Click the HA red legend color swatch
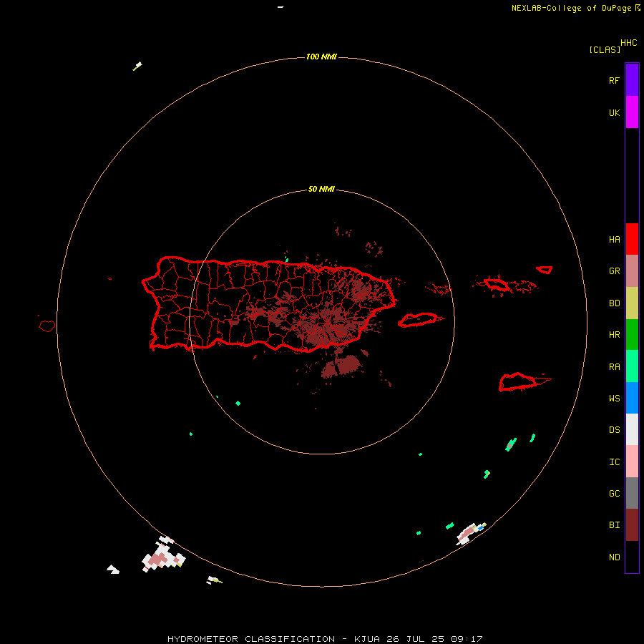This screenshot has width=644, height=644. pyautogui.click(x=632, y=239)
